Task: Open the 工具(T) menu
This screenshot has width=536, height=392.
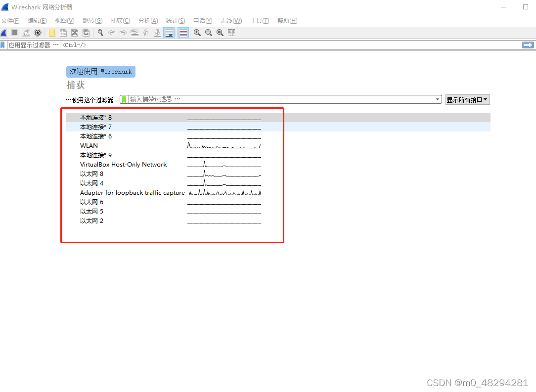Action: [260, 21]
